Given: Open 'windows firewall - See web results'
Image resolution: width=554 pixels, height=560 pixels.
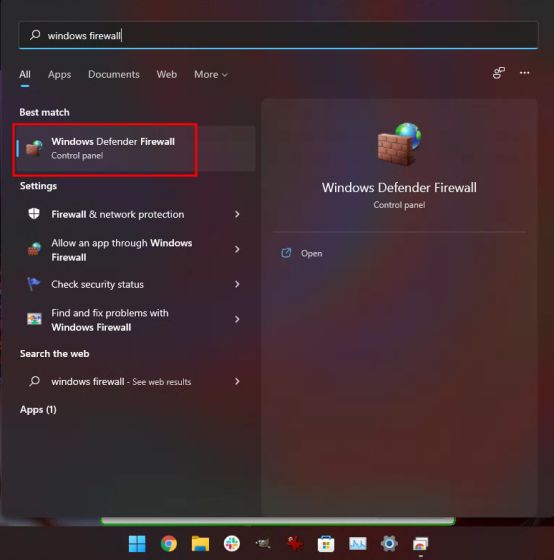Looking at the screenshot, I should pos(134,381).
